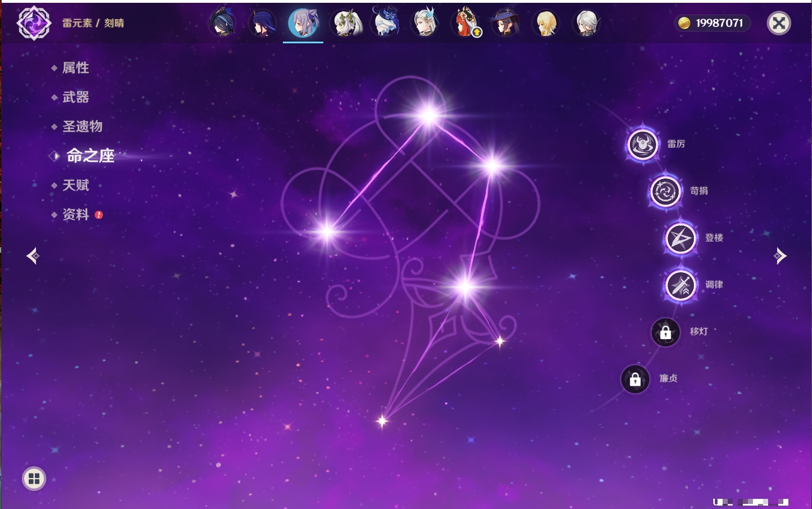Select the Neuvillette avatar with blue horn

pos(425,23)
